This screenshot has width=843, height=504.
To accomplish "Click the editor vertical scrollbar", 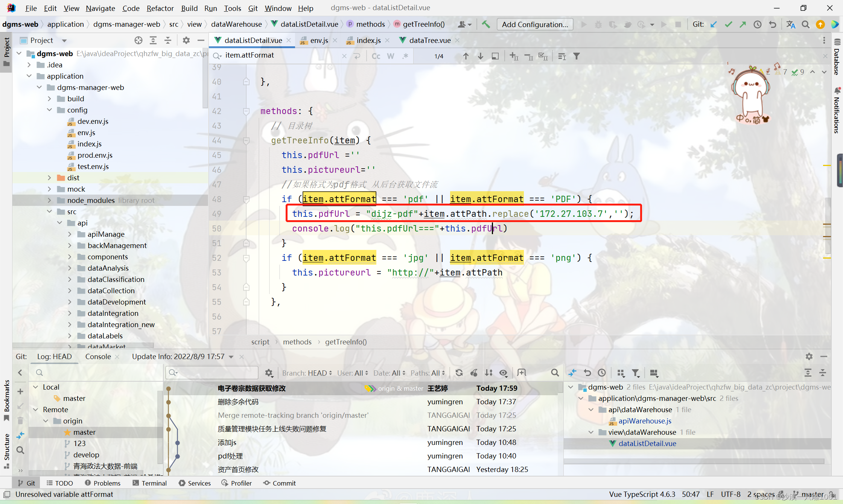I will (828, 226).
